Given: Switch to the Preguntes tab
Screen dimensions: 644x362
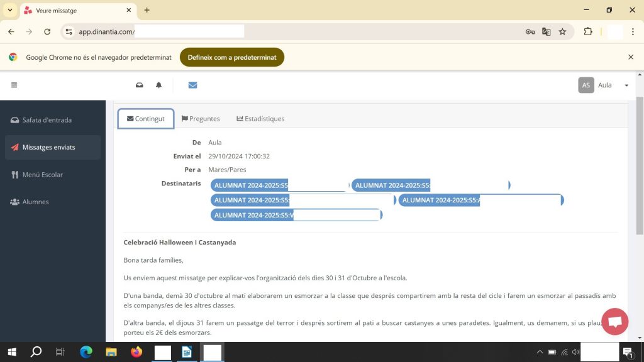Looking at the screenshot, I should (201, 119).
